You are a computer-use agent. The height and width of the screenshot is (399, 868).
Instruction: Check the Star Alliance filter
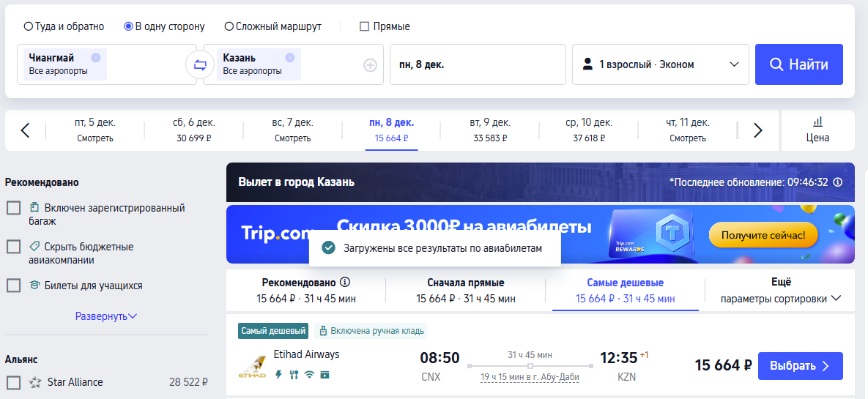pyautogui.click(x=13, y=382)
